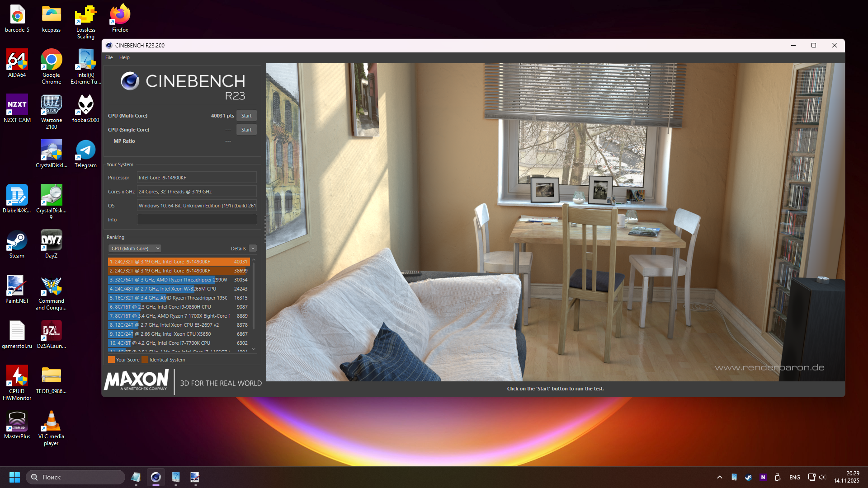
Task: Open the Help menu
Action: 124,57
